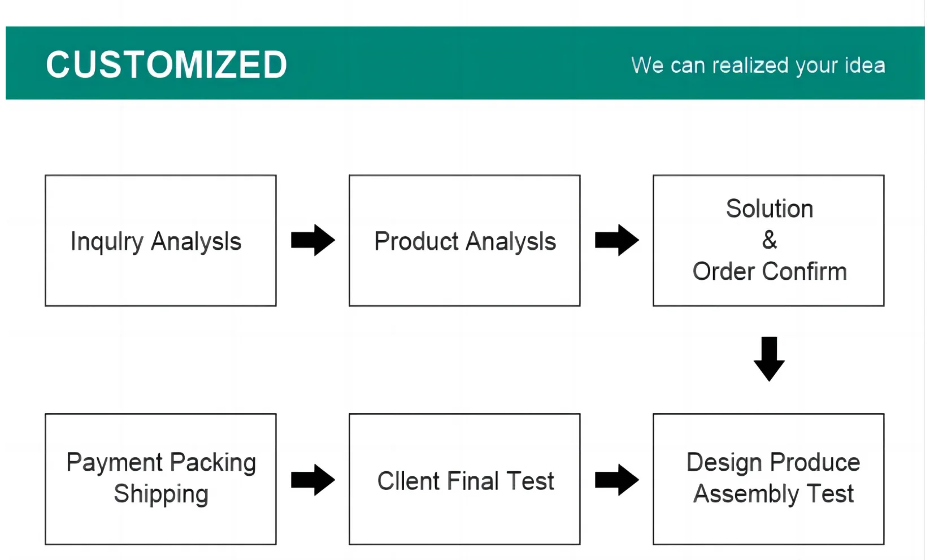
Task: Select "Analysis" in the Inquiry box
Action: point(196,242)
